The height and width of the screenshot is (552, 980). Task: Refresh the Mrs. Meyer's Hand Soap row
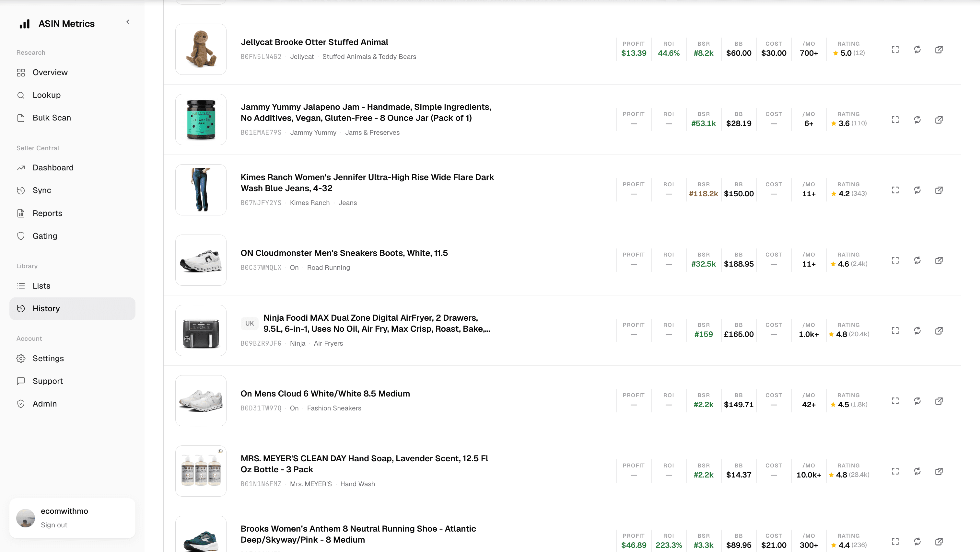[917, 471]
